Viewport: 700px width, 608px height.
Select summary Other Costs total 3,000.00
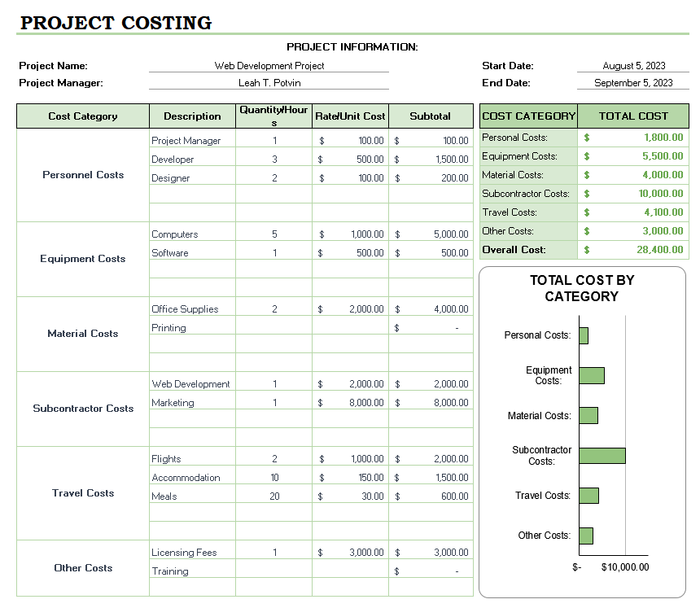click(633, 231)
